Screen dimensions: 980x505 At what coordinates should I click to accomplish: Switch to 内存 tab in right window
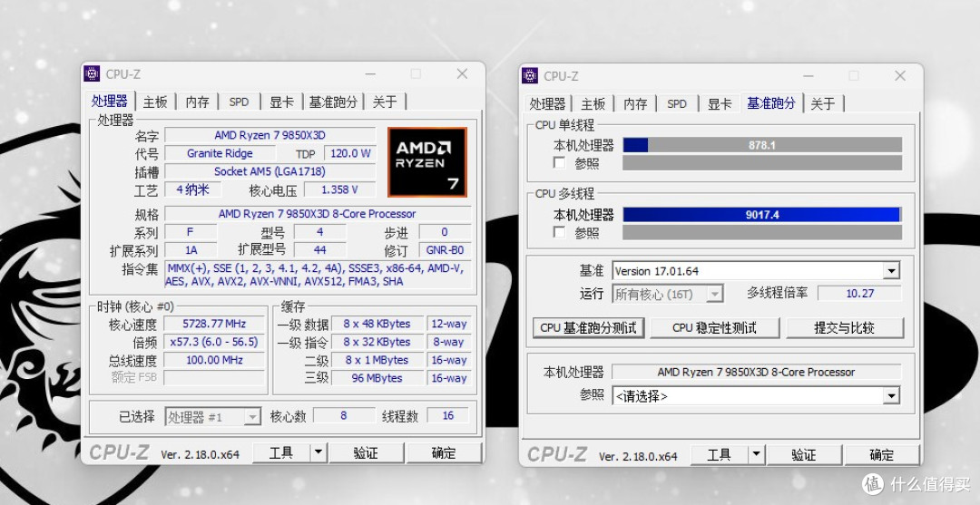pos(635,103)
